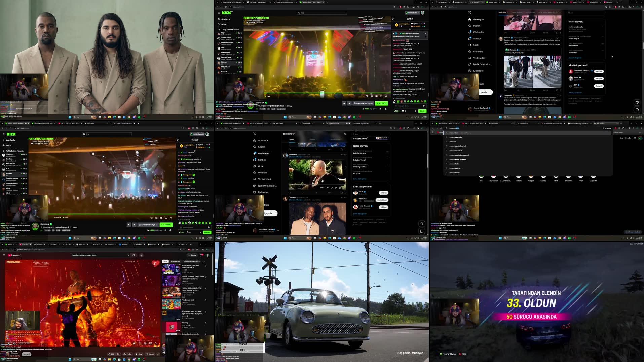Dislike the YouTube video
The image size is (644, 362).
pyautogui.click(x=118, y=354)
